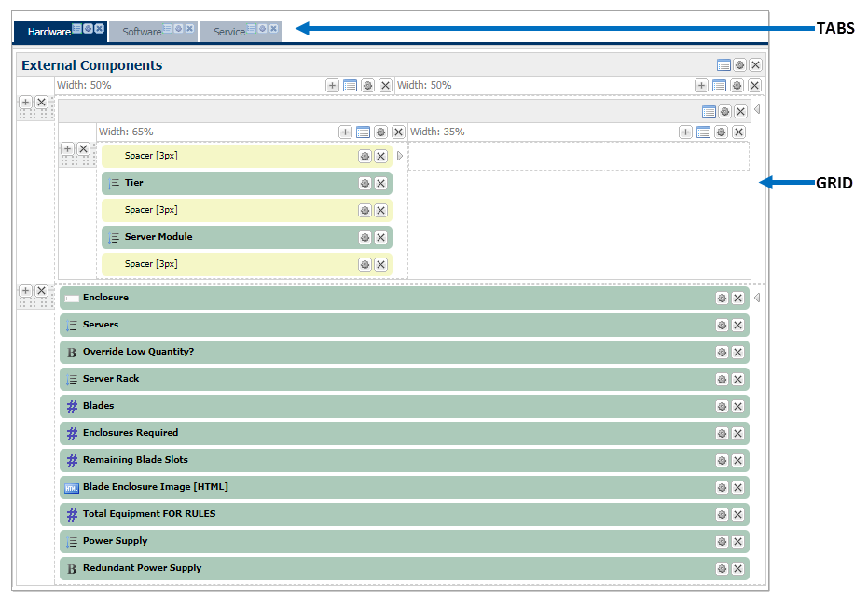Click the add plus icon on the 50% width column
The height and width of the screenshot is (599, 868).
click(x=332, y=85)
